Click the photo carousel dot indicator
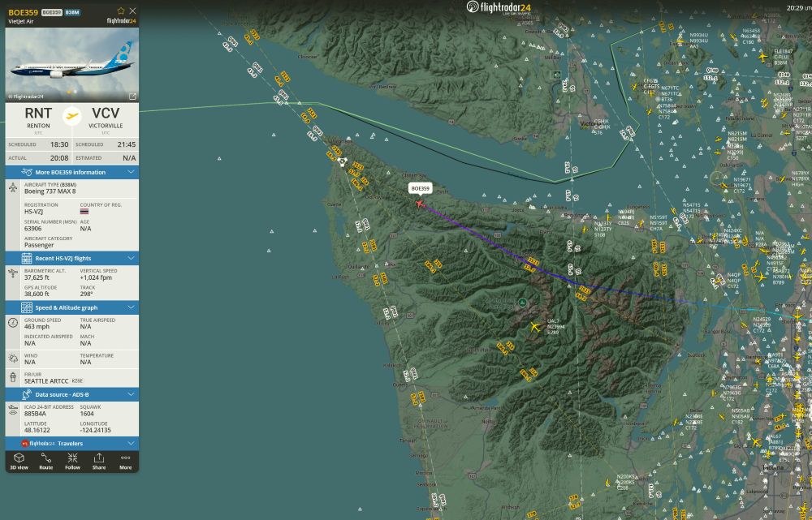This screenshot has height=520, width=812. 72,92
